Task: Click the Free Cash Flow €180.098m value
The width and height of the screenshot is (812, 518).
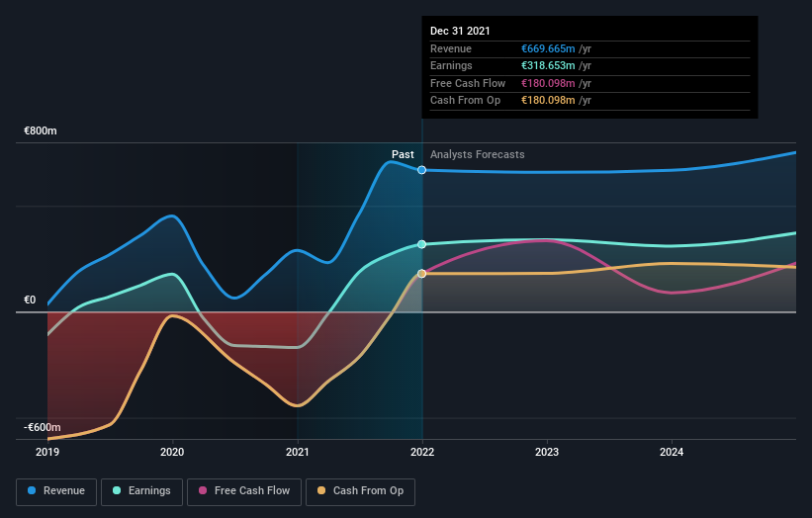Action: 548,83
